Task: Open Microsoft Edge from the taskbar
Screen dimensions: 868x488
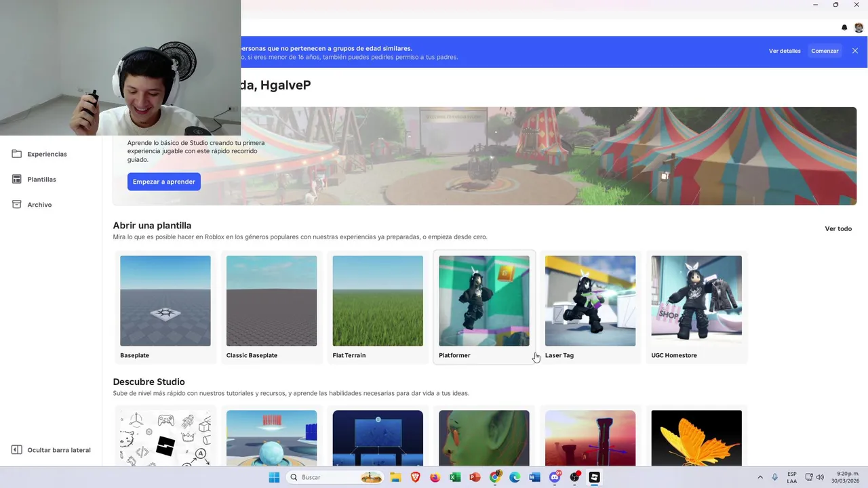Action: [515, 477]
